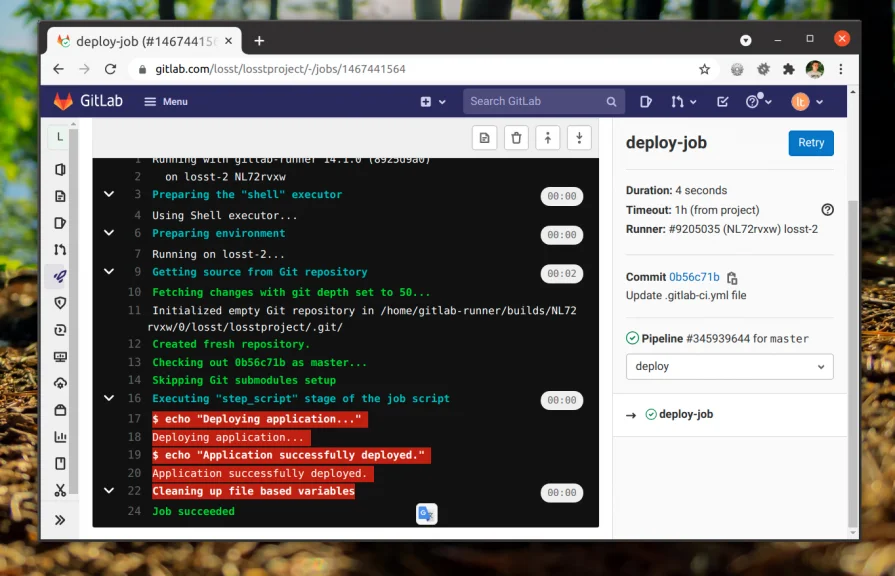Open the Menu in the top navigation

coord(165,101)
